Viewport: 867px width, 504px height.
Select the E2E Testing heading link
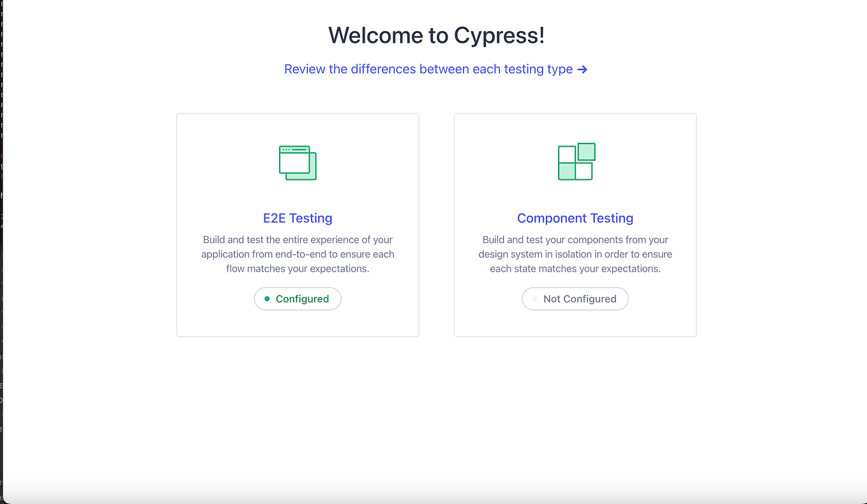pyautogui.click(x=298, y=218)
